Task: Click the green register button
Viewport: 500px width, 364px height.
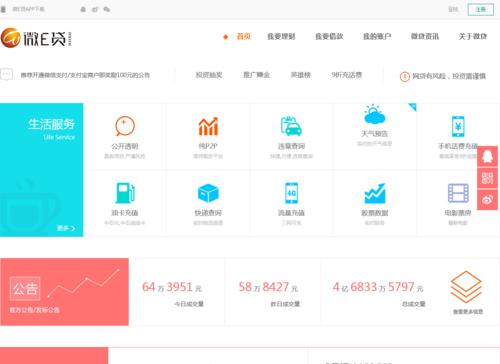Action: [x=481, y=9]
